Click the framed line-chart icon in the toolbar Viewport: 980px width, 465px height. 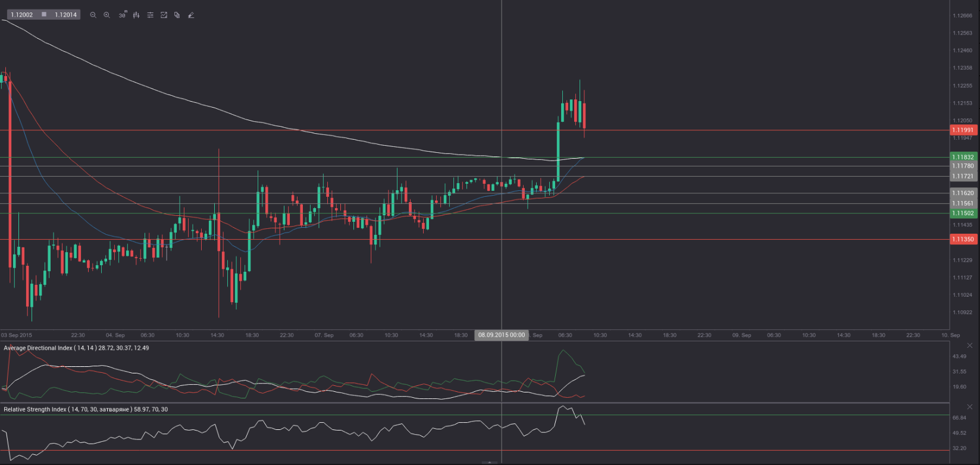point(164,15)
